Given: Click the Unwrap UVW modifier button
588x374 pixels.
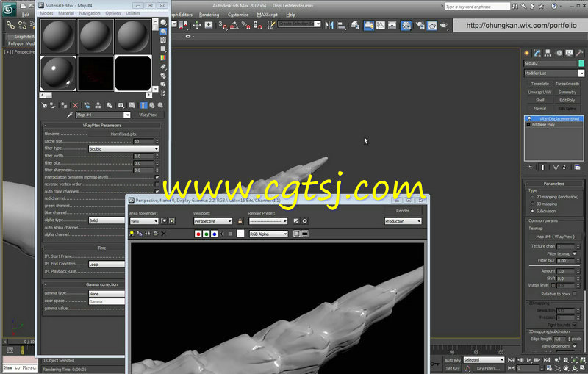Looking at the screenshot, I should (539, 92).
